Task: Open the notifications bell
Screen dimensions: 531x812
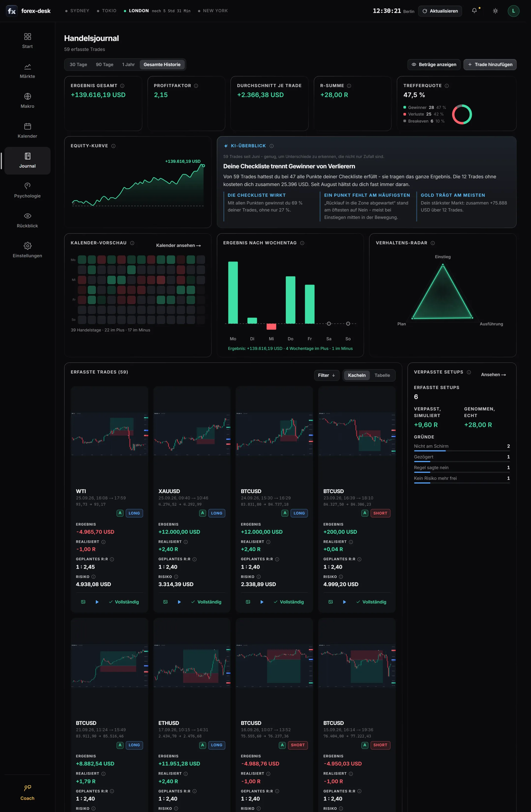Action: click(474, 11)
